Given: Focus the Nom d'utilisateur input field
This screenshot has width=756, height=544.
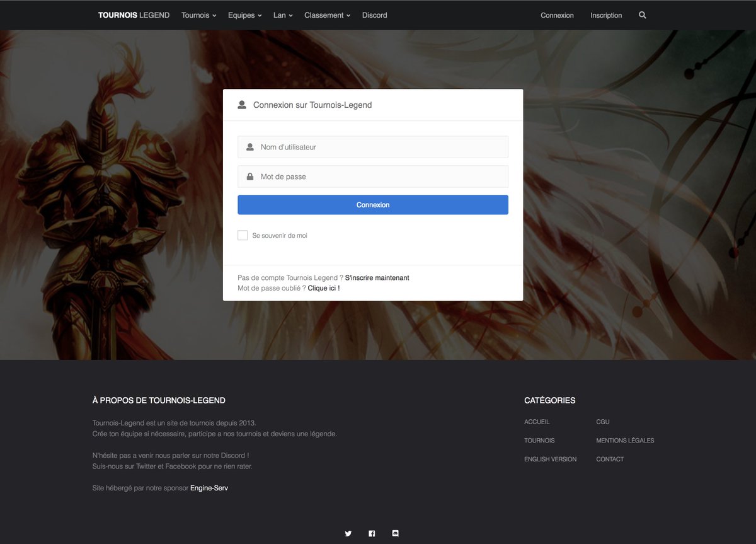Looking at the screenshot, I should [373, 147].
